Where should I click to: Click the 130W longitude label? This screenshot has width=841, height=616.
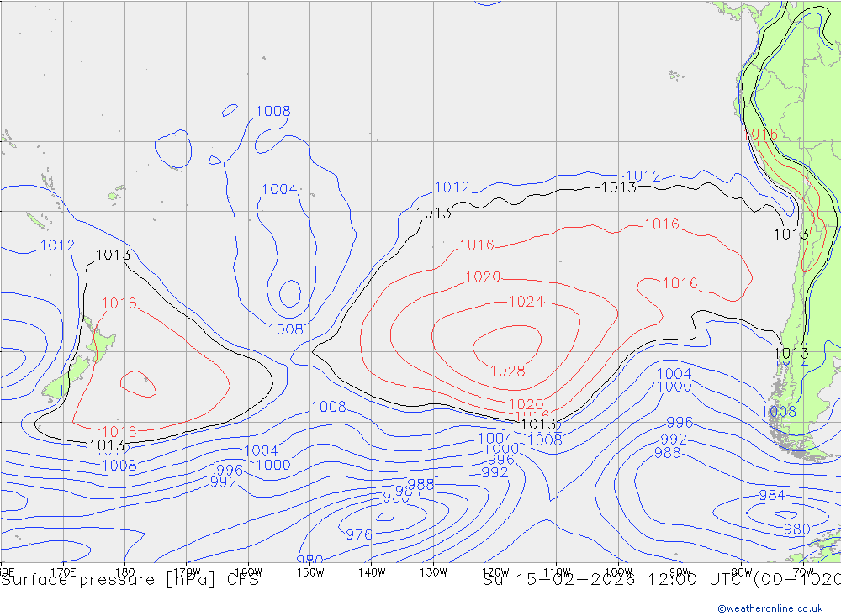click(433, 572)
